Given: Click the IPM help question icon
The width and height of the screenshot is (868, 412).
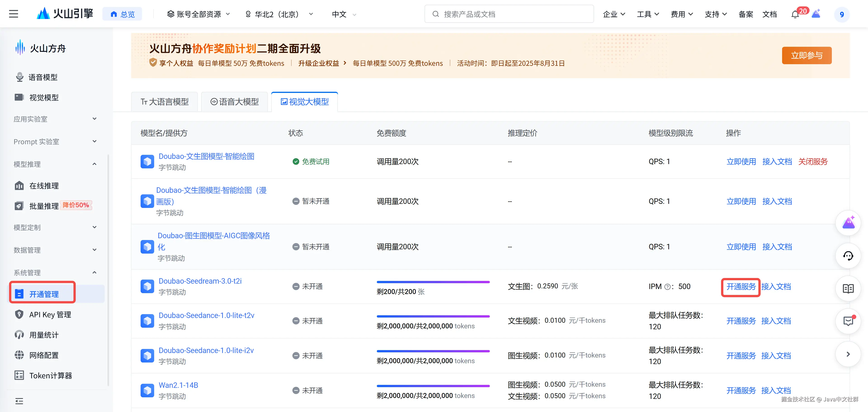Looking at the screenshot, I should click(668, 287).
